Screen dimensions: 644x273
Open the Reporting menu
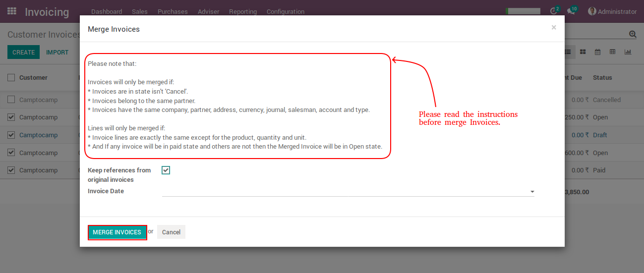(x=242, y=11)
